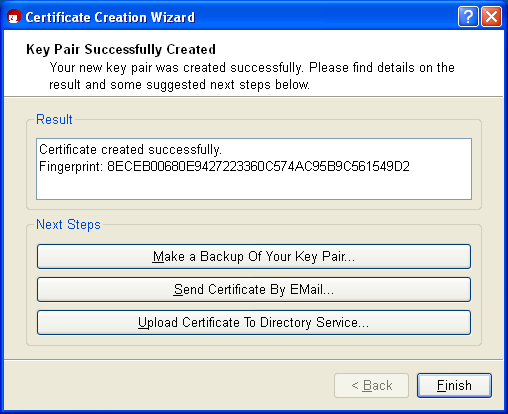Viewport: 508px width, 414px height.
Task: Click the 'Result' group box label
Action: point(54,119)
